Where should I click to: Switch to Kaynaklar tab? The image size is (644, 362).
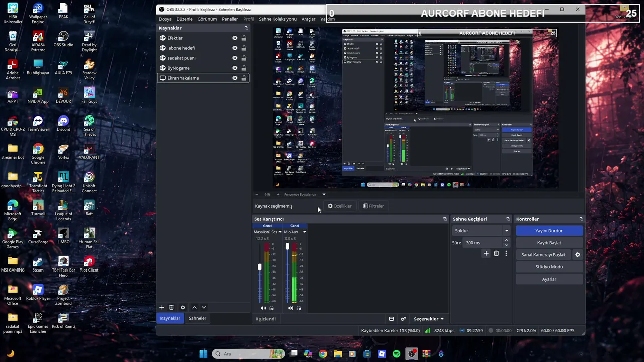[x=170, y=318]
